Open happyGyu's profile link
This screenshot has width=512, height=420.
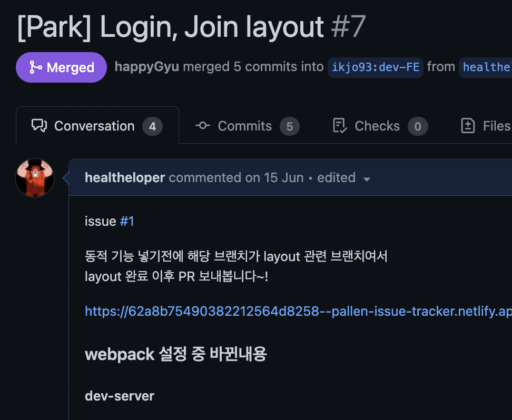point(146,66)
